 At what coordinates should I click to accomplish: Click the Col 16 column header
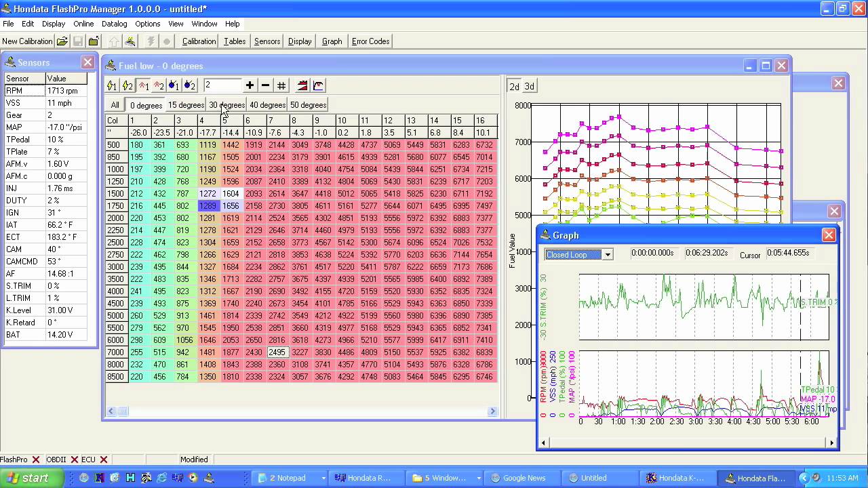tap(484, 121)
